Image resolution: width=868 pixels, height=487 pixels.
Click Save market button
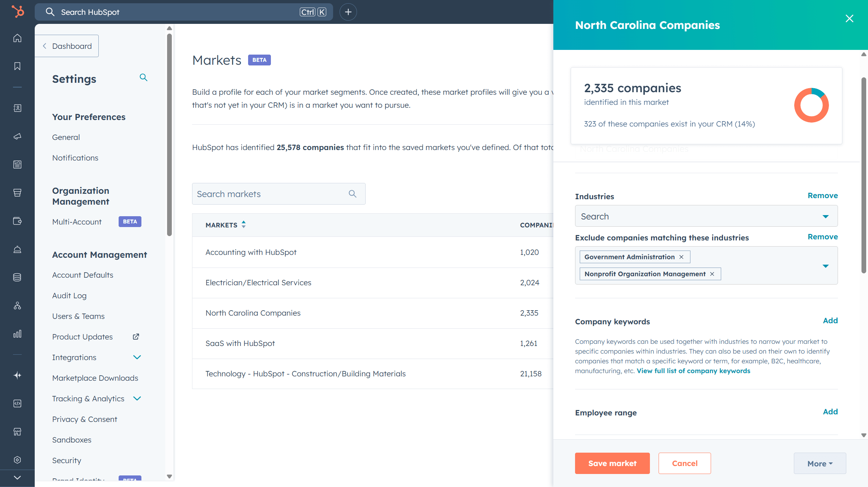612,463
